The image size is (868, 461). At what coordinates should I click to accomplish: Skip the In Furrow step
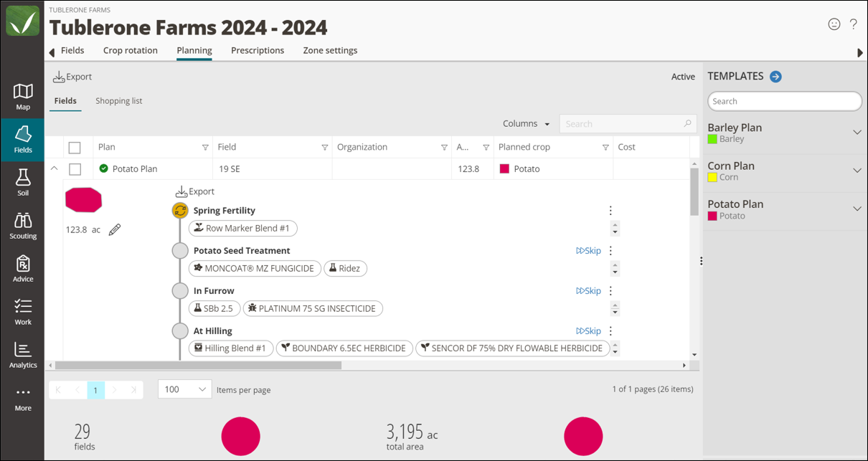(x=588, y=290)
